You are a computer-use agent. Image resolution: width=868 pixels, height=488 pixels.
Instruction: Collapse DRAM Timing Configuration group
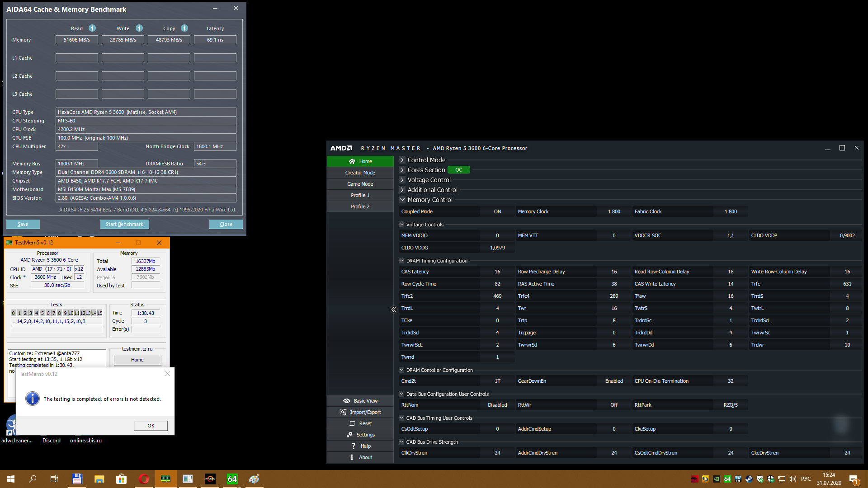[401, 261]
